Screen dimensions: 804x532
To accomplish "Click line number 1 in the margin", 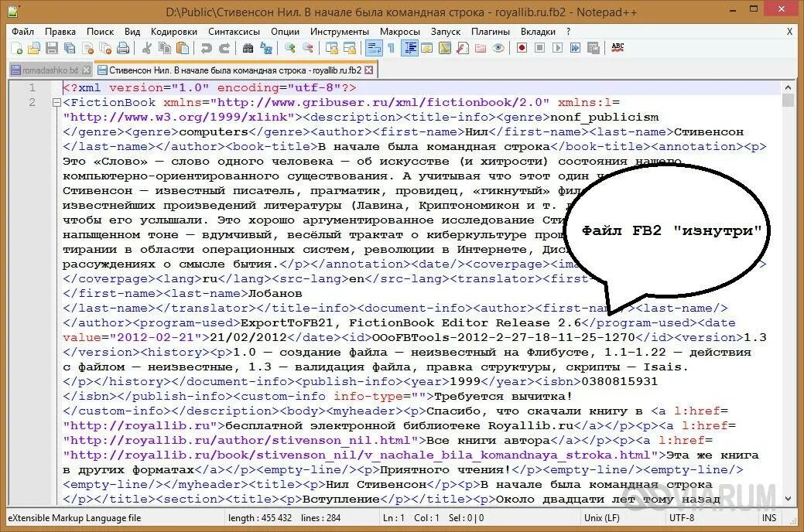I will (32, 87).
